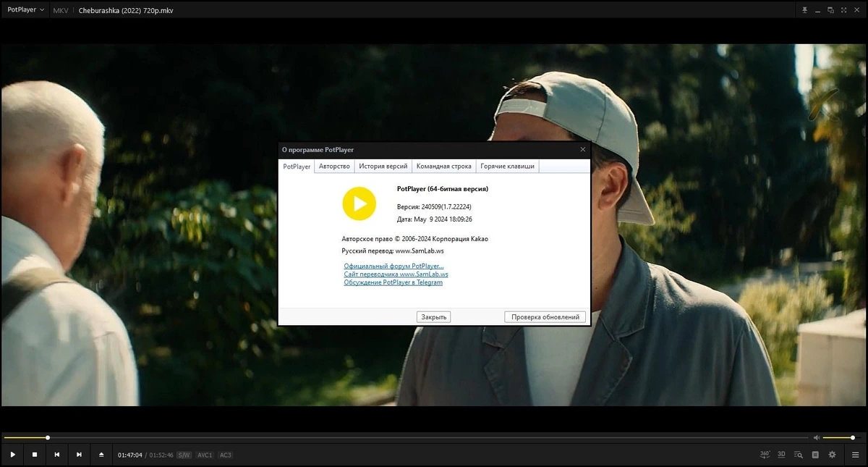Open the playlist hamburger icon
868x467 pixels.
coord(855,455)
